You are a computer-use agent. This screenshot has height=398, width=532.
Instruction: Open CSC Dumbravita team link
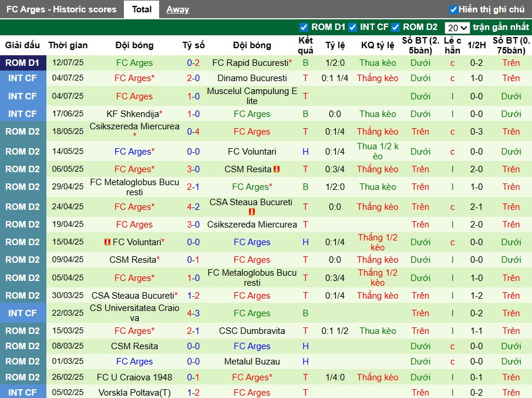pyautogui.click(x=252, y=331)
